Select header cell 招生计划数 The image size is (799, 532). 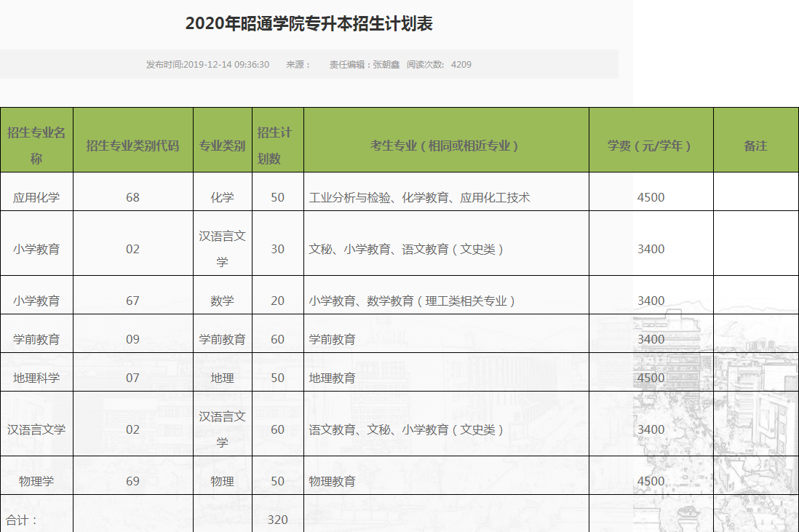pos(278,140)
